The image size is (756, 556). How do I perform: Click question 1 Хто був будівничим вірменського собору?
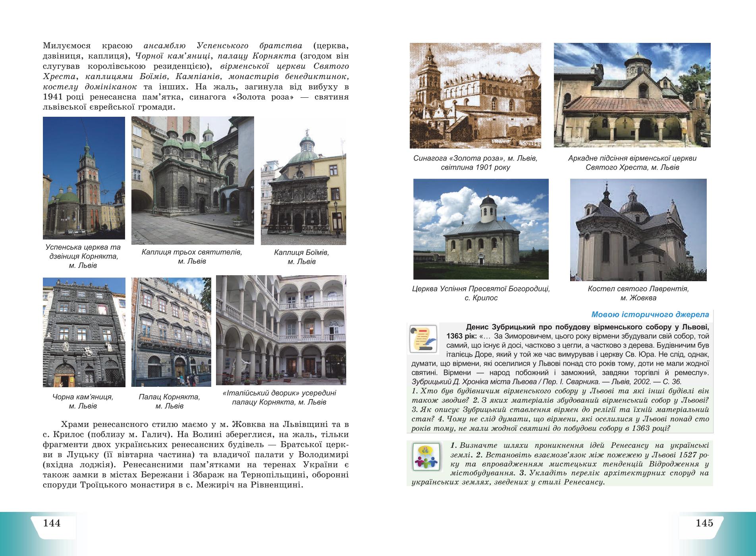tap(560, 396)
